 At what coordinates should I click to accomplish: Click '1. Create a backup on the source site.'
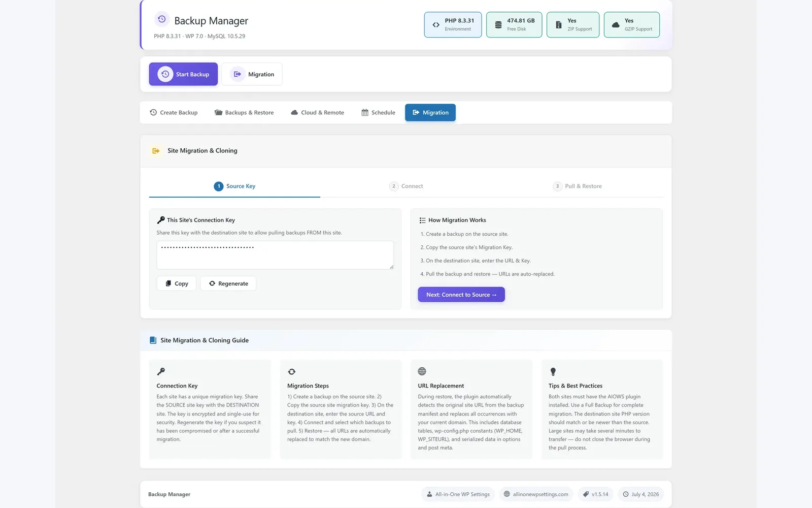click(x=464, y=234)
